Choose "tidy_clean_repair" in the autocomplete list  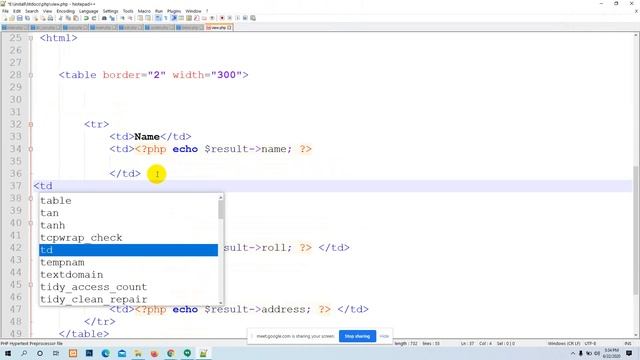click(128, 299)
